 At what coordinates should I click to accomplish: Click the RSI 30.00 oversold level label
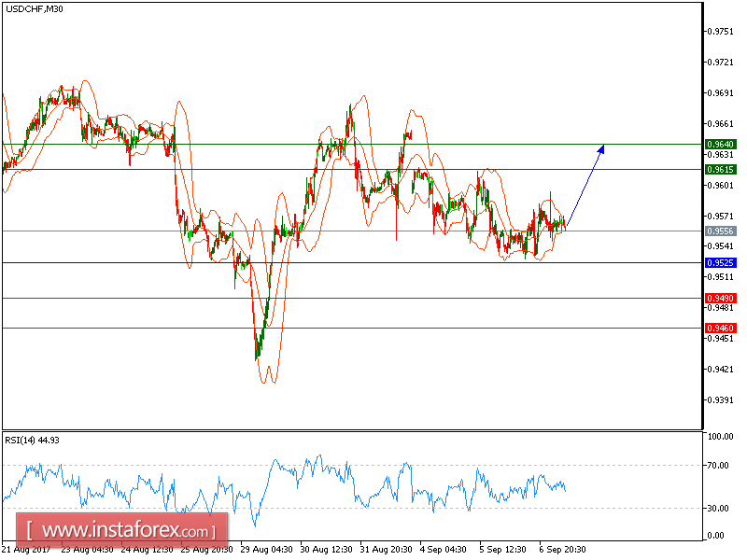720,508
